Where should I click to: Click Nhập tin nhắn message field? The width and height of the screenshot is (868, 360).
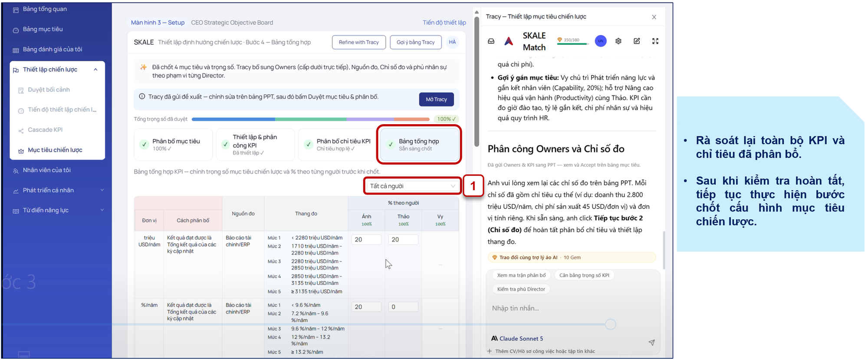point(573,308)
